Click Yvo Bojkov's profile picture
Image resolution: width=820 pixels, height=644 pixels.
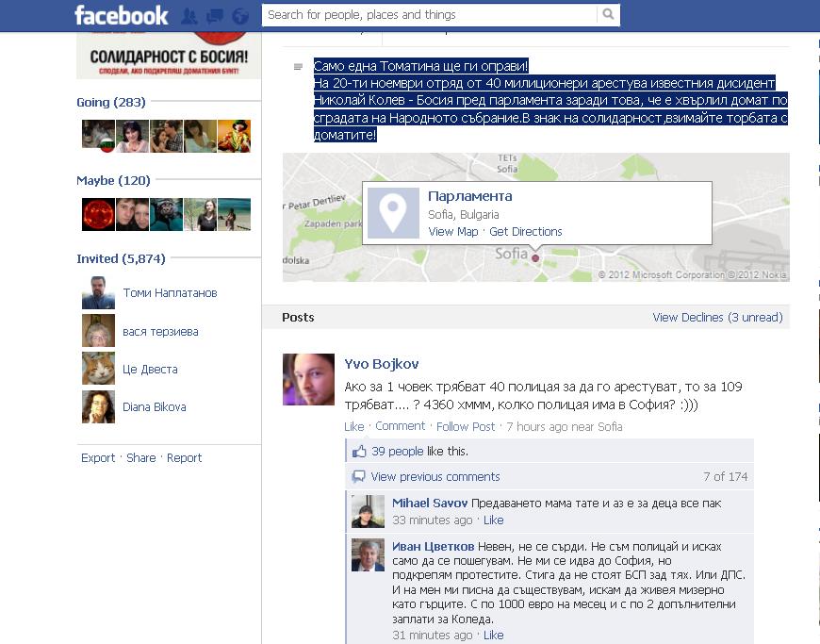[x=308, y=379]
